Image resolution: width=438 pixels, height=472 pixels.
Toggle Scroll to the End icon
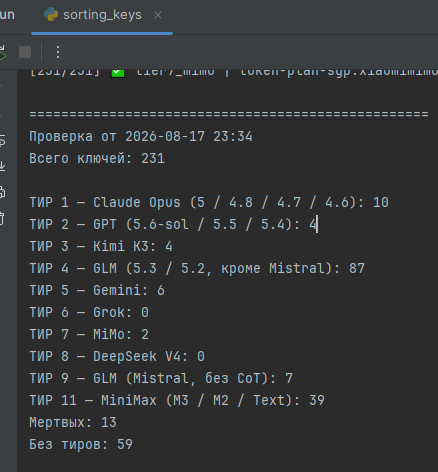tap(2, 166)
